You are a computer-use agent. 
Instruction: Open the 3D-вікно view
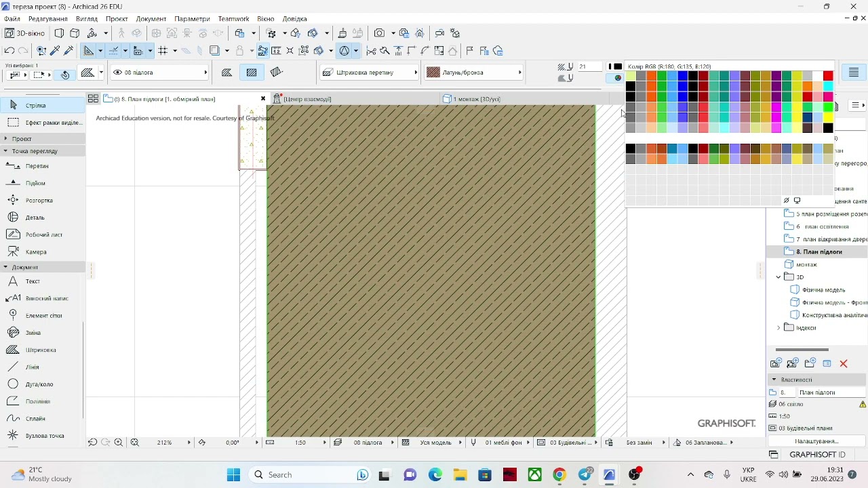(x=25, y=33)
